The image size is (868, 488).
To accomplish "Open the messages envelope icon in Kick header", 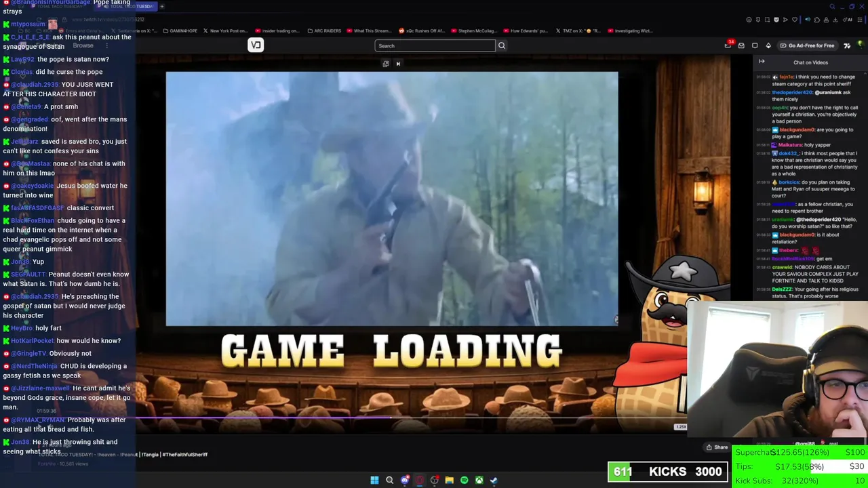I will 741,45.
